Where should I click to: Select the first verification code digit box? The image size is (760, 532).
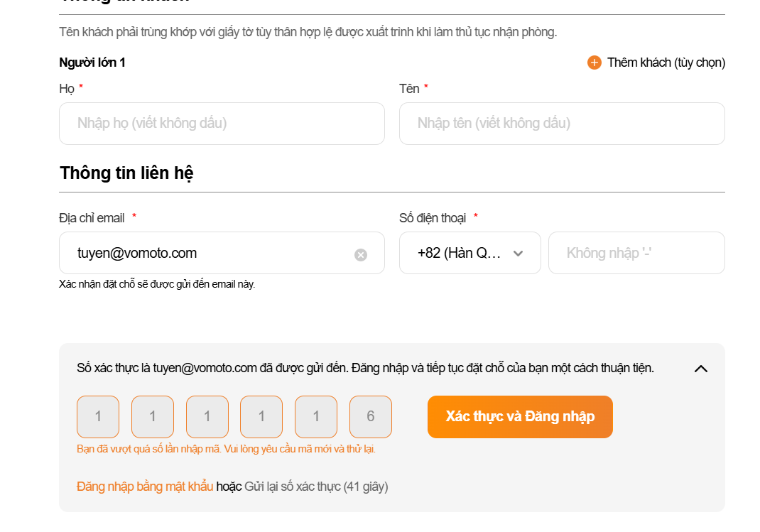pos(98,417)
